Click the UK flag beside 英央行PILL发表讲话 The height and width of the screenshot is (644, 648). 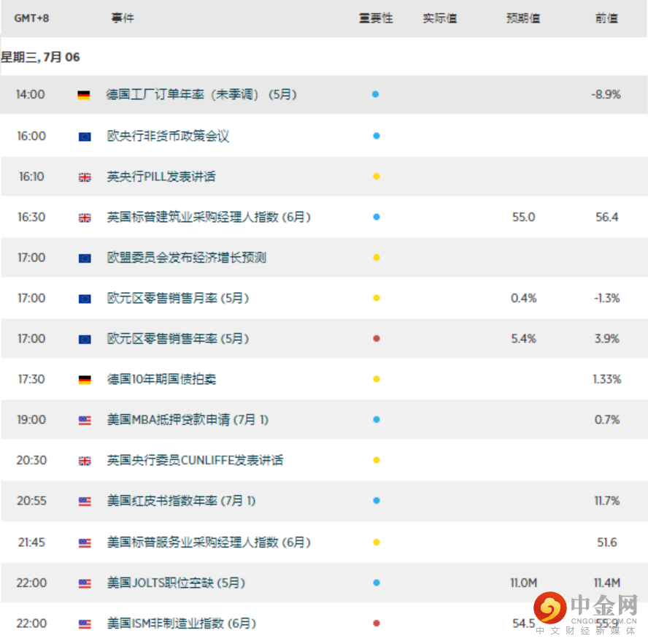pyautogui.click(x=85, y=177)
